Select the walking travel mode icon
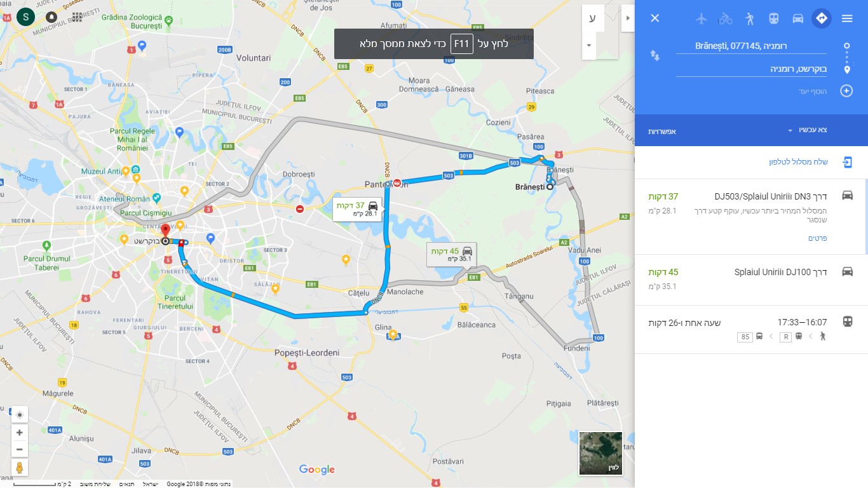Viewport: 868px width, 488px height. (x=750, y=18)
